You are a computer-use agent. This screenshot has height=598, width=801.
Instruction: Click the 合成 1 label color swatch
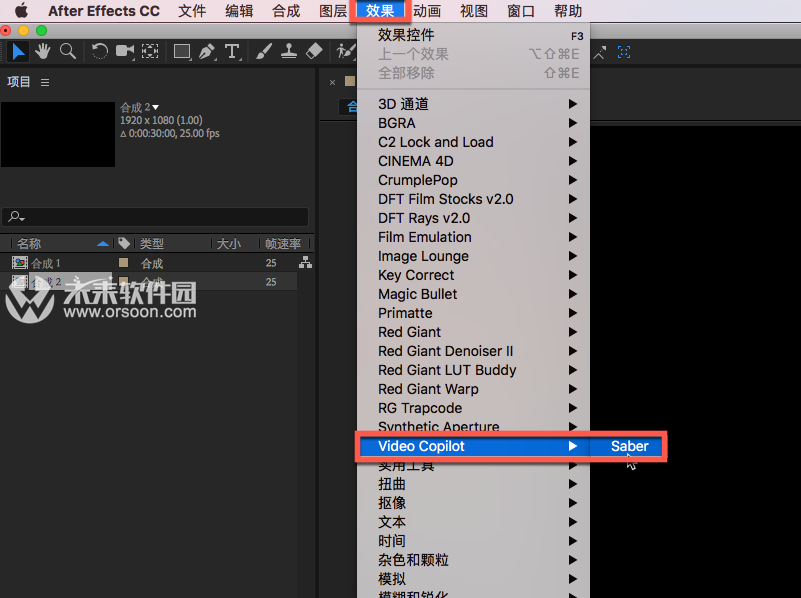(x=124, y=262)
